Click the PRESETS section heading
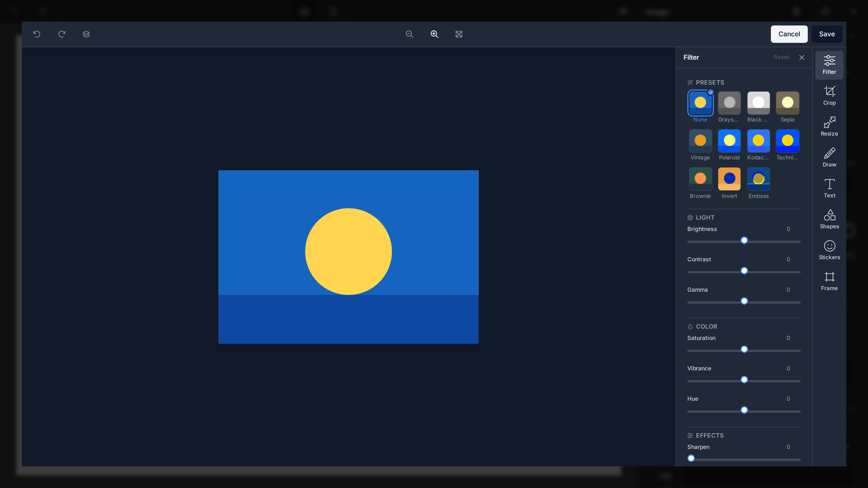Screen dimensions: 868x488 click(710, 82)
